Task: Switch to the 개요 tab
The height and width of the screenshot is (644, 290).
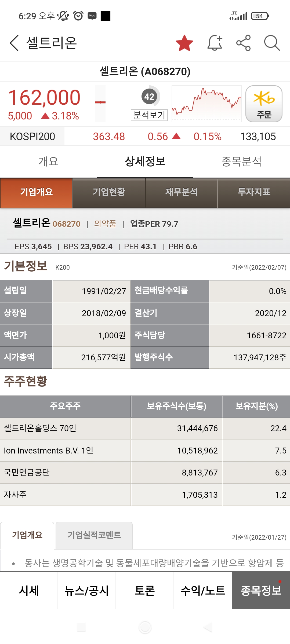Action: pos(48,162)
